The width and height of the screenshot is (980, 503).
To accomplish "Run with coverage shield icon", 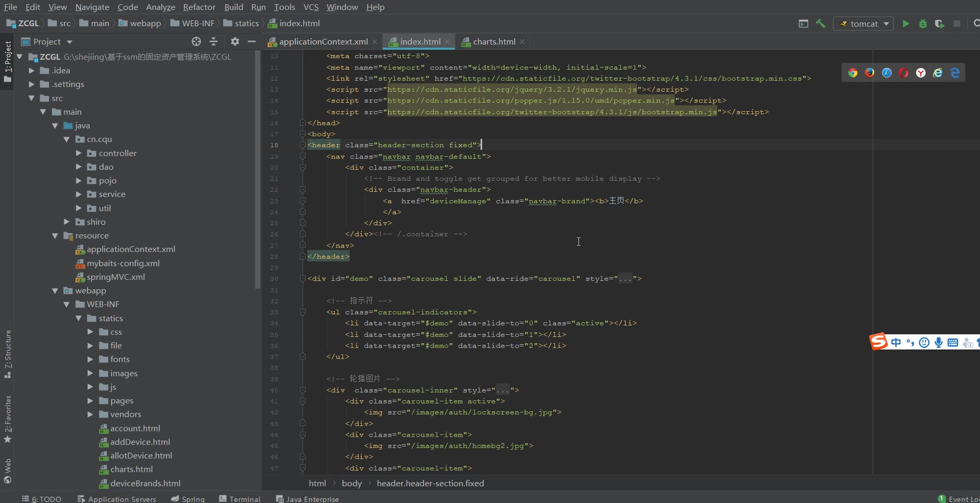I will coord(940,24).
